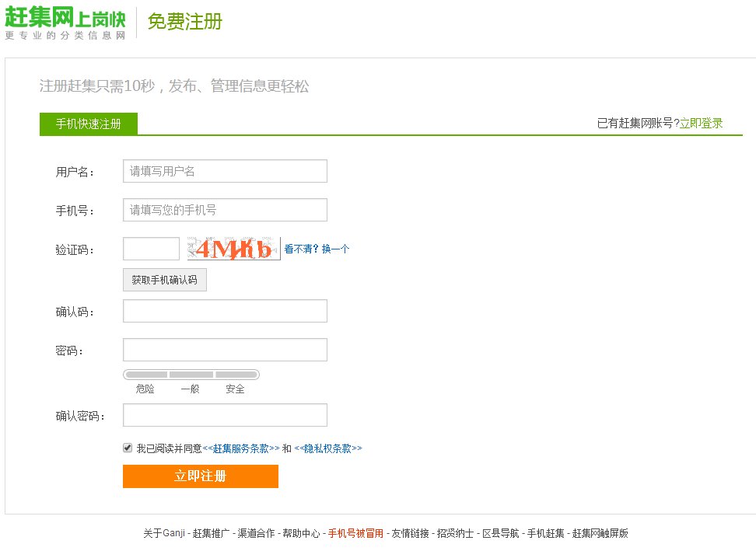This screenshot has height=558, width=756.
Task: Switch to the 手机快速注册 tab
Action: click(x=88, y=124)
